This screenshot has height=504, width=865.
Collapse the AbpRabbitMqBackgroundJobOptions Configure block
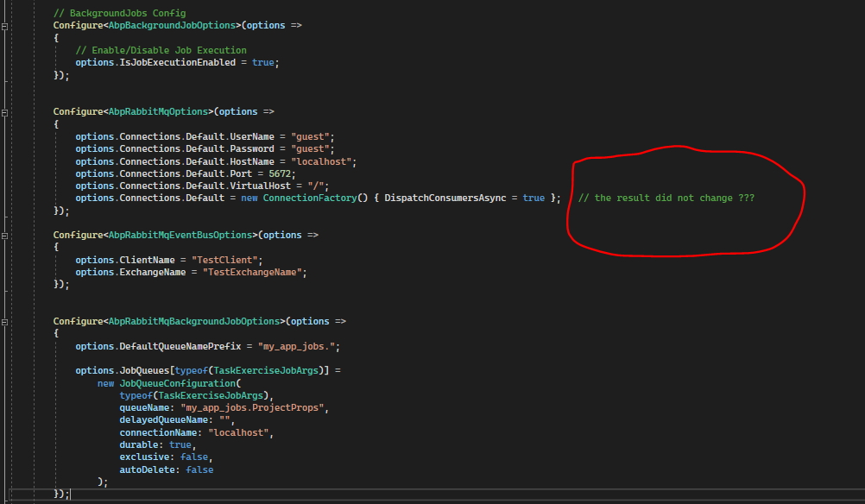coord(5,321)
